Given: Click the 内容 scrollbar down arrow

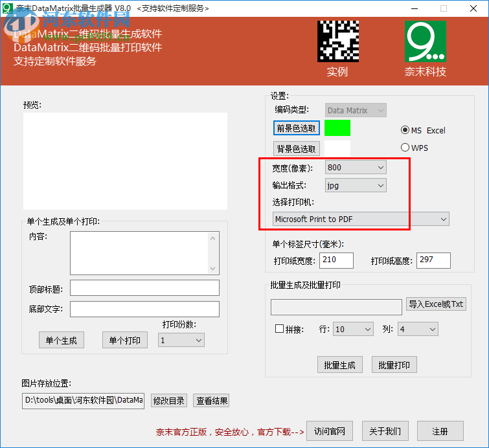Looking at the screenshot, I should coord(212,268).
